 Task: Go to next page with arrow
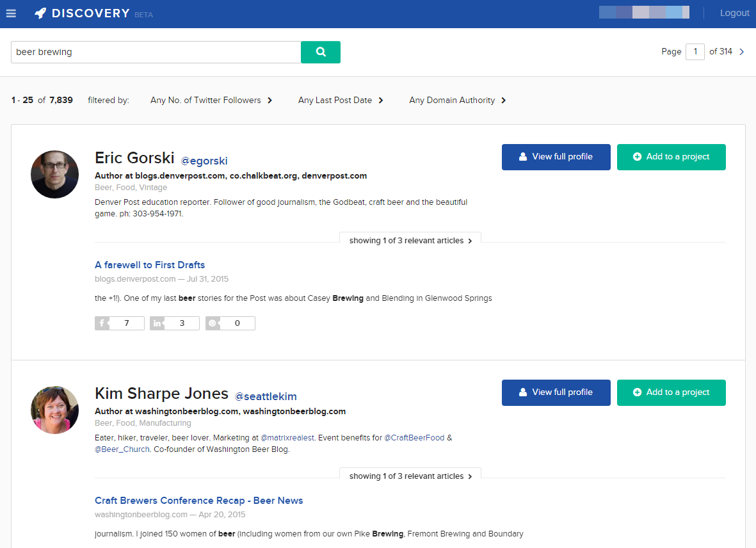pos(742,52)
